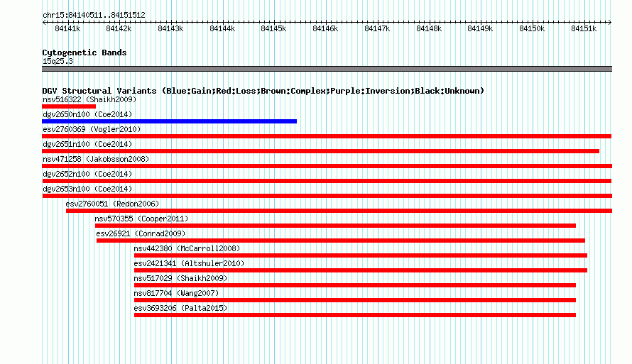
Task: Select the red nsv570355 loss bar
Action: [x=335, y=226]
